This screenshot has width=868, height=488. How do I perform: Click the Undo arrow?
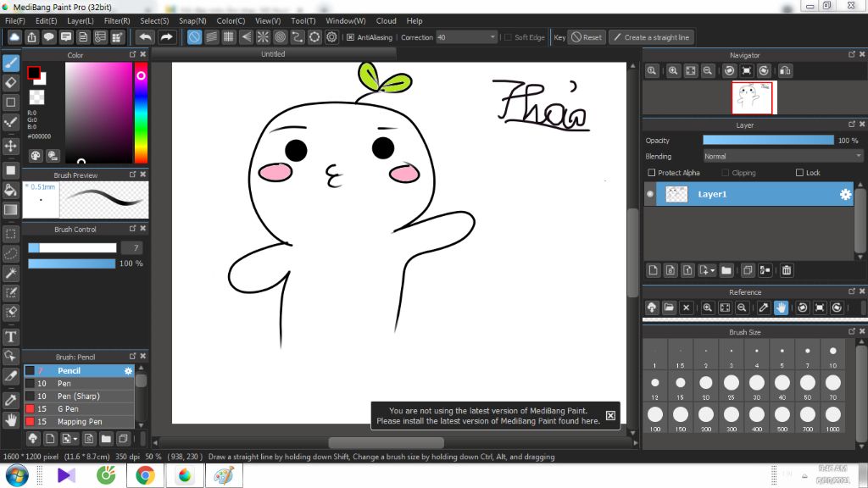tap(146, 37)
